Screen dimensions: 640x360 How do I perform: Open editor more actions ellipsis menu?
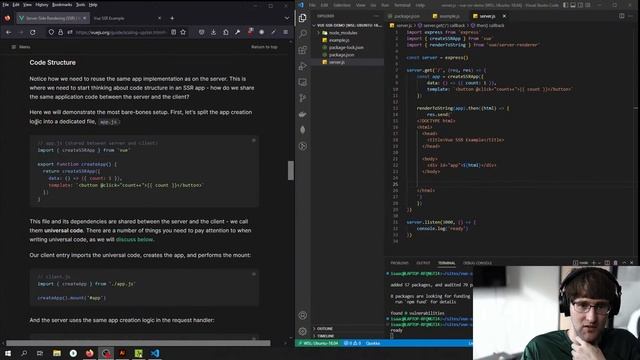[x=631, y=16]
